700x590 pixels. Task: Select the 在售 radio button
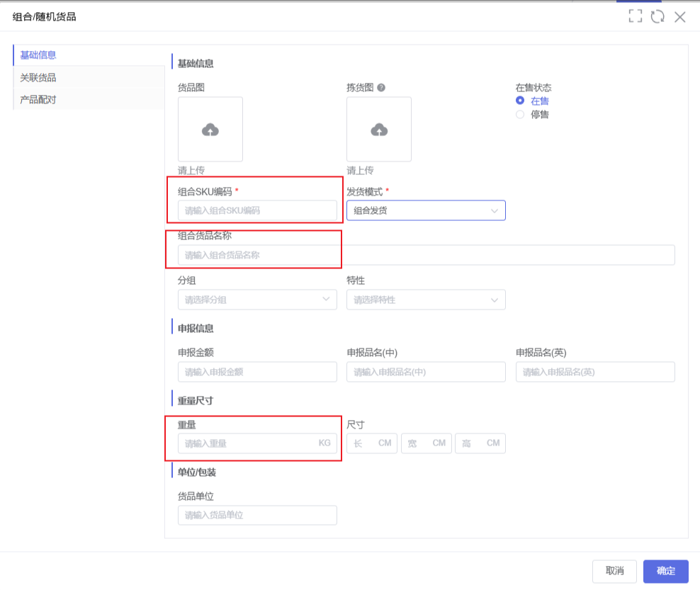coord(519,101)
